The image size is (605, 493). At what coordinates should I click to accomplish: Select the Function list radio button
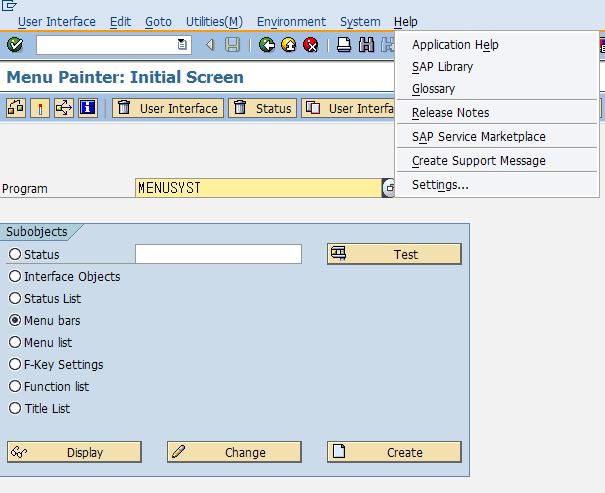coord(15,386)
